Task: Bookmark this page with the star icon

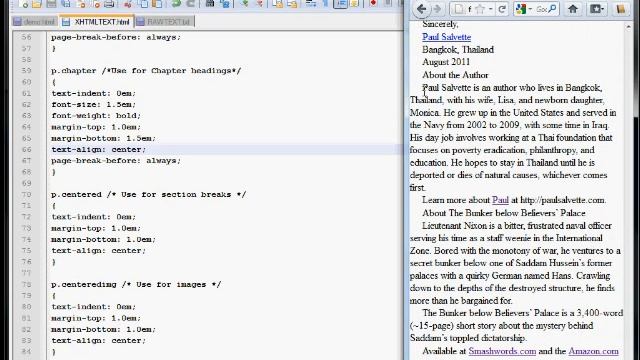Action: click(x=480, y=9)
